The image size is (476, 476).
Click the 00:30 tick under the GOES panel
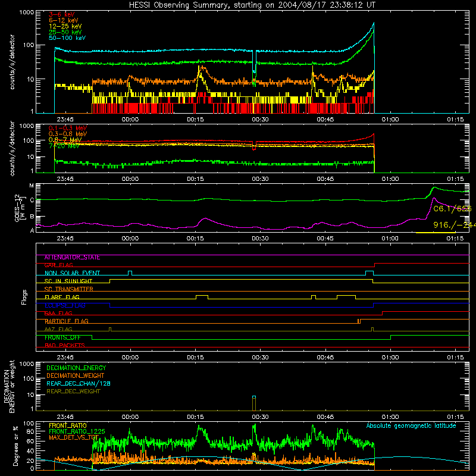click(260, 239)
